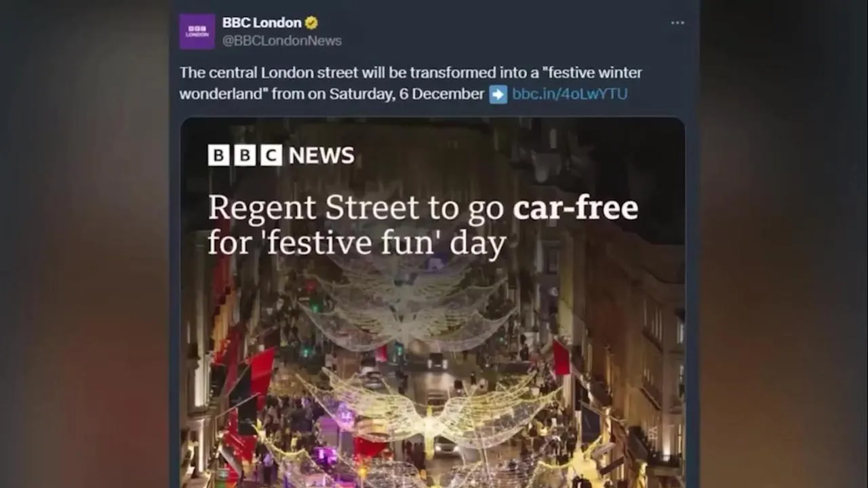Click blurred background left of tweet
868x488 pixels.
[84, 244]
